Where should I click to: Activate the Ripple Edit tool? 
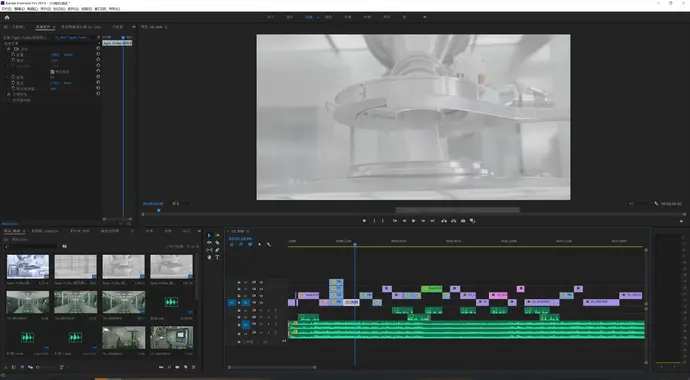(209, 243)
